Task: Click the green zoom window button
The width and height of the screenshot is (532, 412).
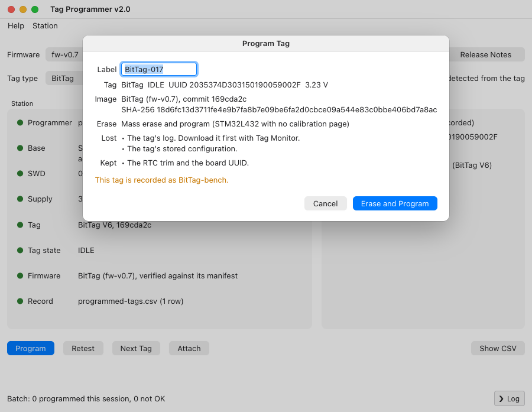Action: pyautogui.click(x=35, y=9)
